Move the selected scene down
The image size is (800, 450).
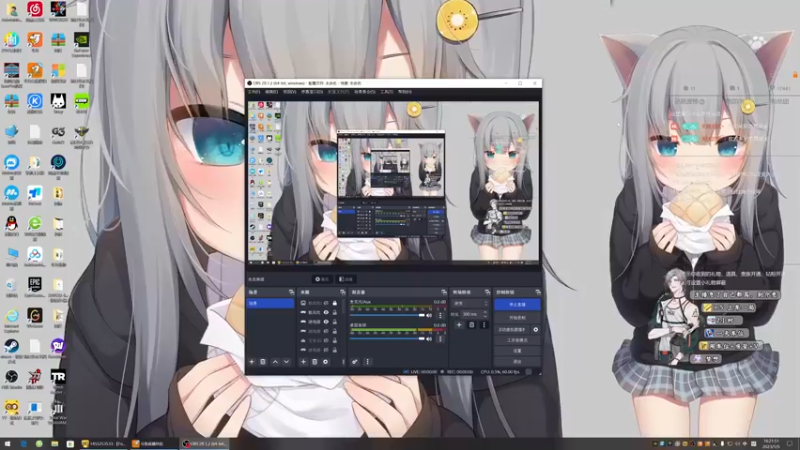click(286, 362)
